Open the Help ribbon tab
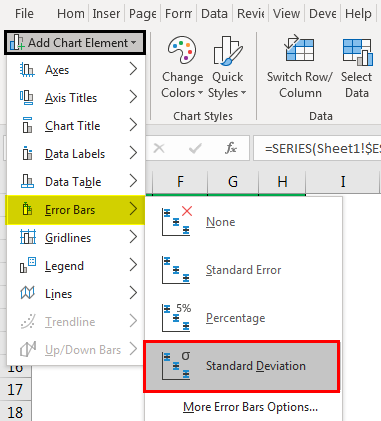The image size is (381, 421). point(358,14)
